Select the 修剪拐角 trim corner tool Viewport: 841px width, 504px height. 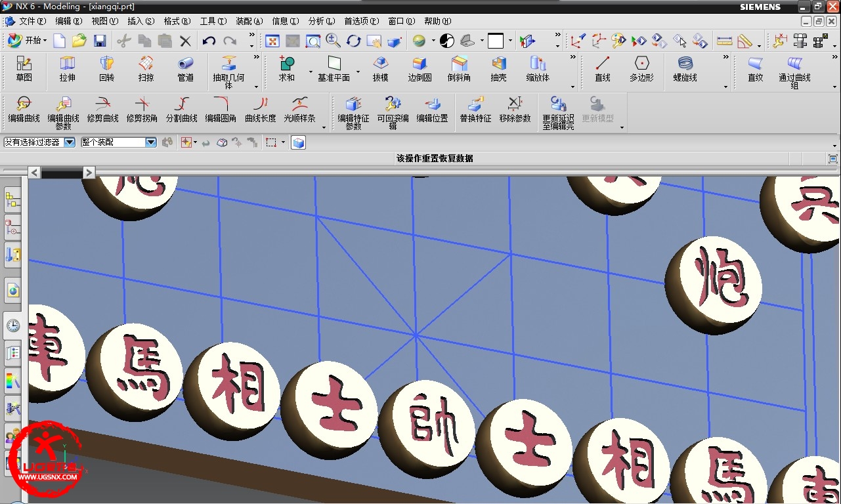(x=142, y=110)
